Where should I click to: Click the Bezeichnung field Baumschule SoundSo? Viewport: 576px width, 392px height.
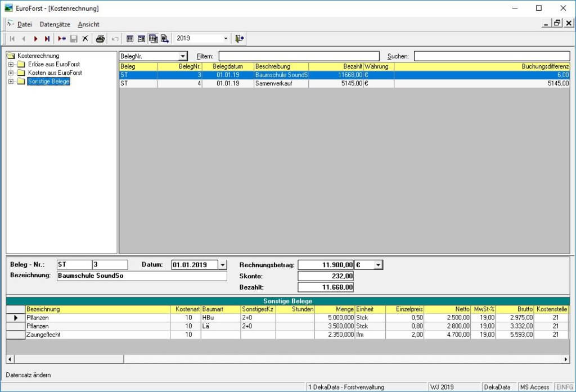tap(142, 276)
